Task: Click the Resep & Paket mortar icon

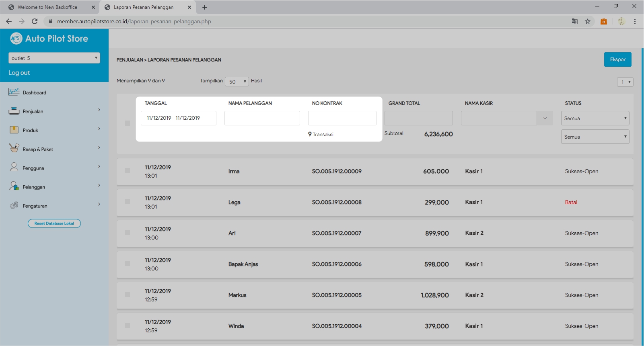Action: point(14,149)
